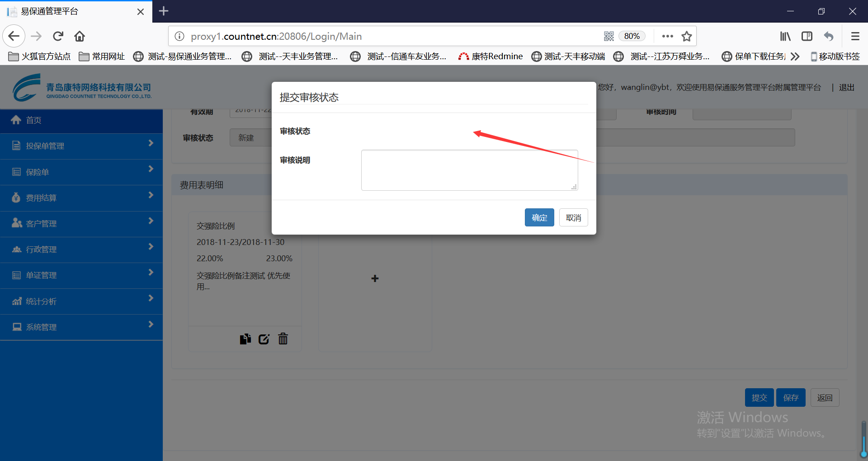Expand the 投保单管理 sidebar menu

pyautogui.click(x=81, y=146)
